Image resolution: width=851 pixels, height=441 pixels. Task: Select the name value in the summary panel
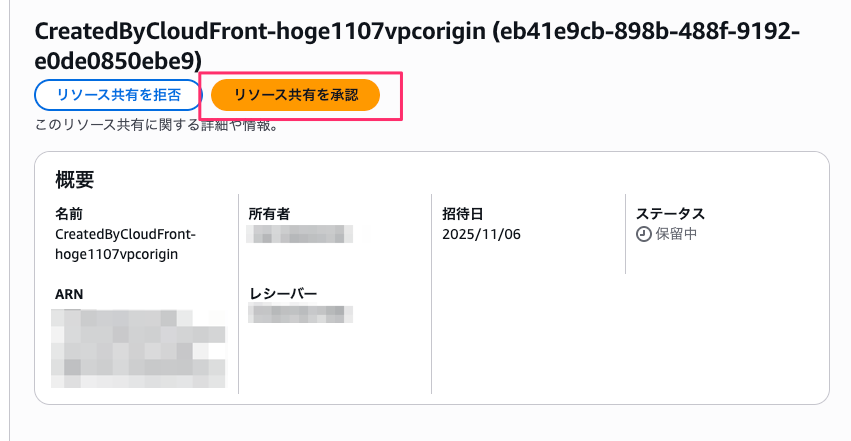click(125, 244)
